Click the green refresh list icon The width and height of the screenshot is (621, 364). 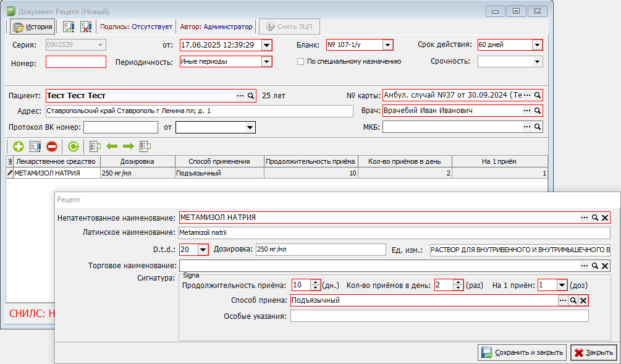(74, 146)
